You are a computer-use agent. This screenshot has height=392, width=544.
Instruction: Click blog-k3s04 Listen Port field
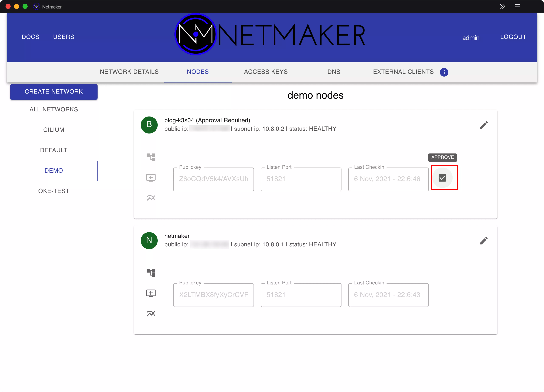click(x=301, y=179)
